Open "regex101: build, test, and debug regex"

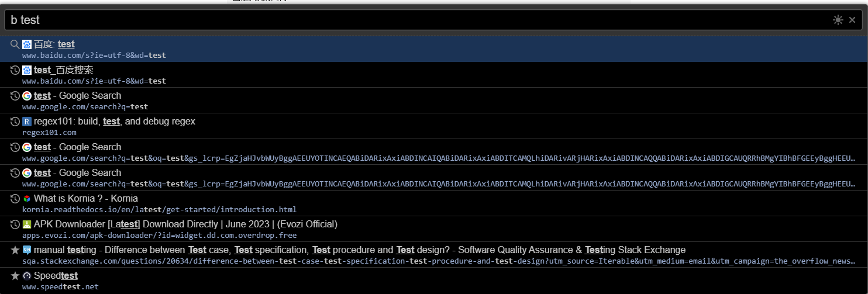434,126
